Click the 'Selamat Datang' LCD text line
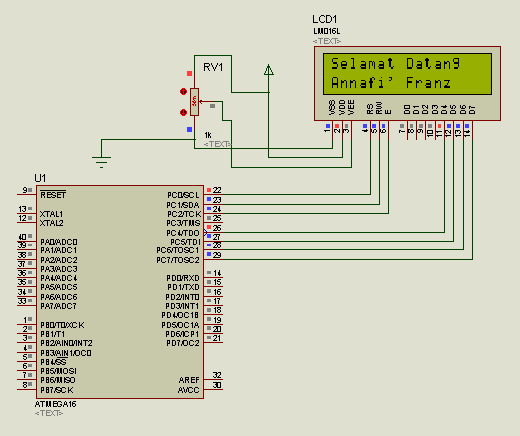 395,63
